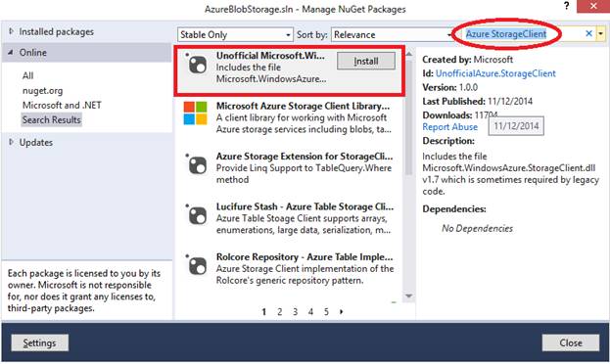Click the Version 1.0.0 text

pyautogui.click(x=449, y=87)
